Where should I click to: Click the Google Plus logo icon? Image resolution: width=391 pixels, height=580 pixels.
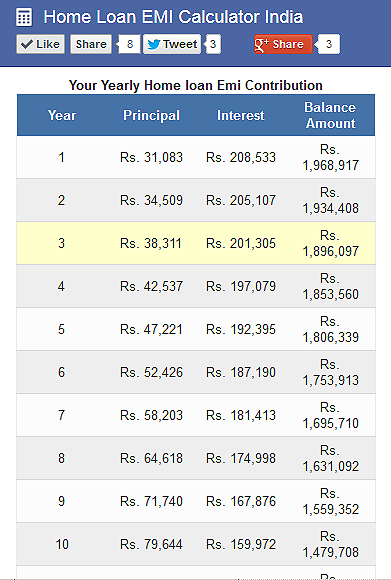click(262, 44)
